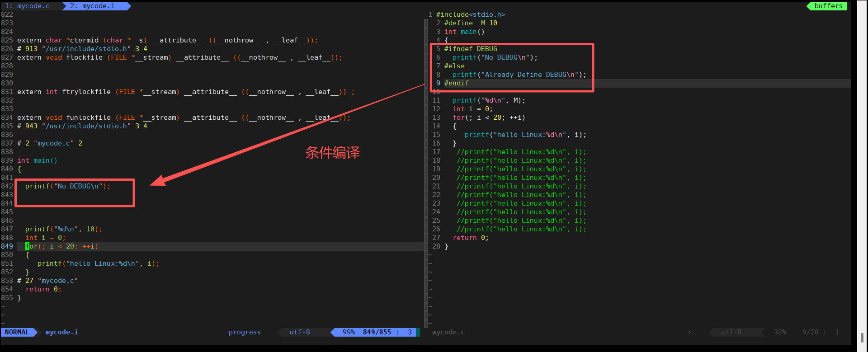Click 'return 0;' on line 27
The image size is (868, 352).
[x=471, y=238]
